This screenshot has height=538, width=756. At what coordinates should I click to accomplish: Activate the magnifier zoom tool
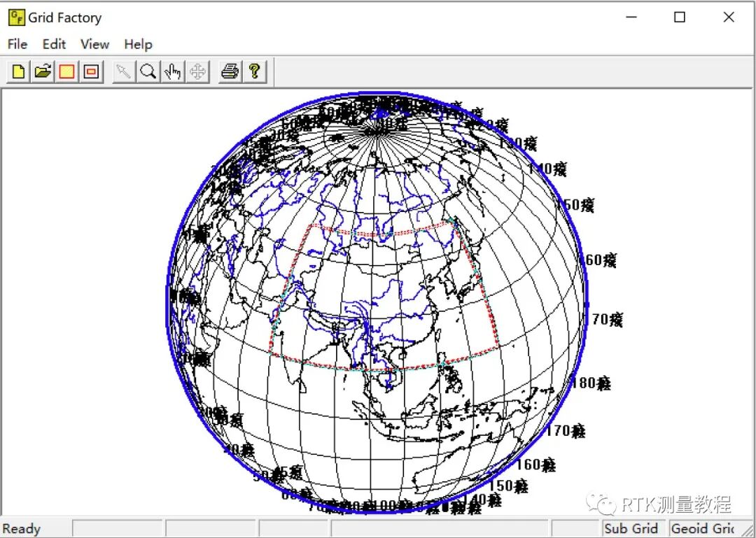[x=148, y=72]
